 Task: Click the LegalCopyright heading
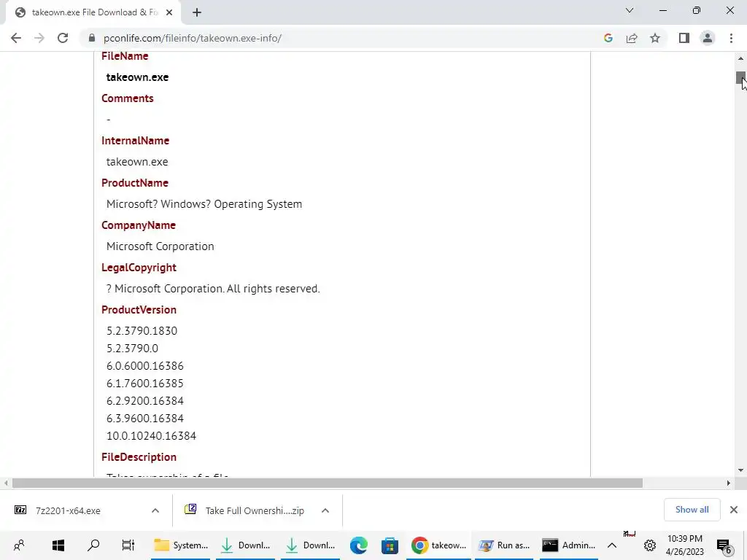click(x=139, y=268)
